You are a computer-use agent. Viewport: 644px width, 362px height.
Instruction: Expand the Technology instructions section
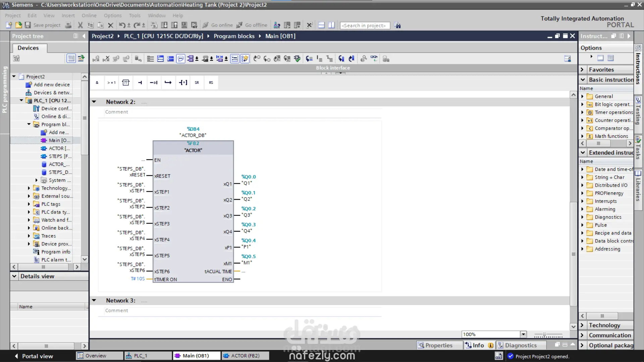coord(583,325)
